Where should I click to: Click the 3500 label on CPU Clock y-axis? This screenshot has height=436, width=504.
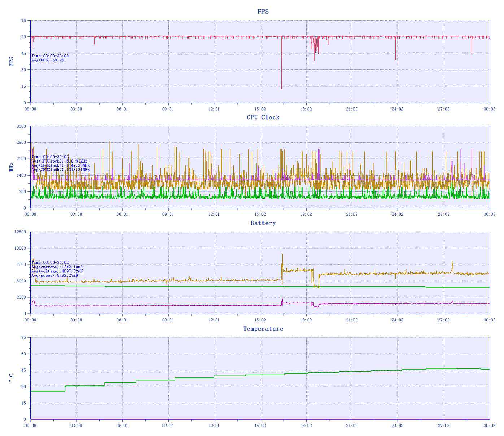click(x=21, y=126)
